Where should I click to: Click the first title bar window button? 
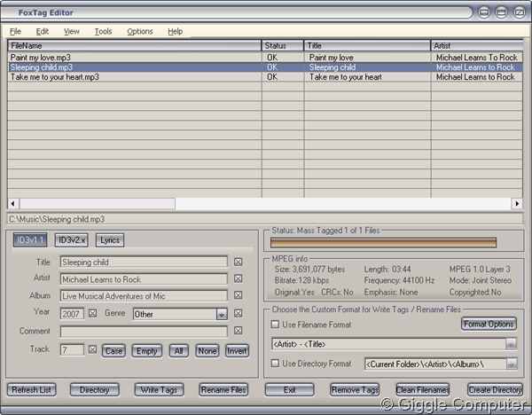point(484,12)
